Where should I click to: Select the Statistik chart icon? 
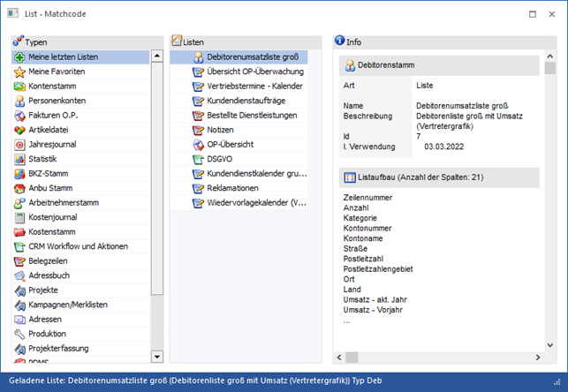19,159
